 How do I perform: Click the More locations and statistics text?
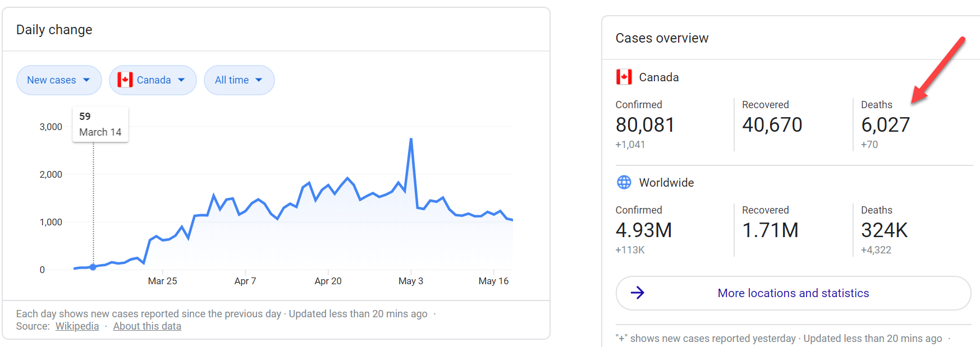coord(793,293)
